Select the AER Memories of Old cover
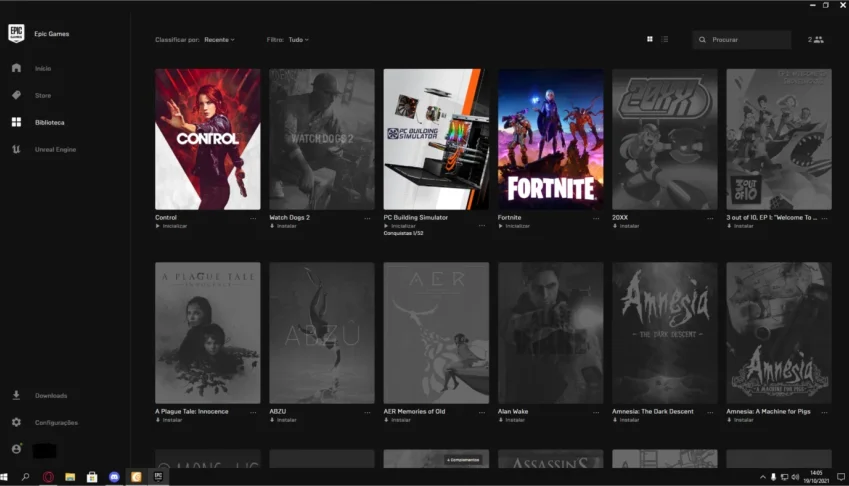This screenshot has height=486, width=849. click(436, 333)
